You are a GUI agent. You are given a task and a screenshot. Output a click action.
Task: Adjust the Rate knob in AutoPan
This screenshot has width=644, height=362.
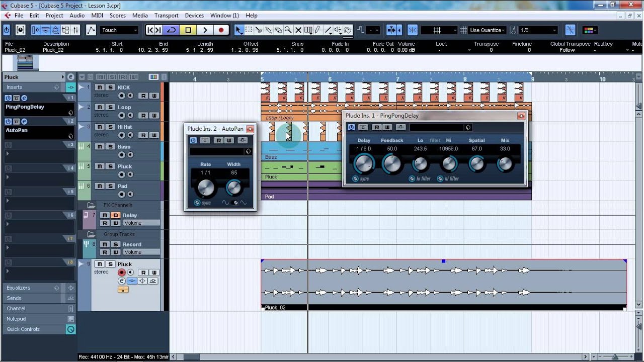tap(205, 188)
